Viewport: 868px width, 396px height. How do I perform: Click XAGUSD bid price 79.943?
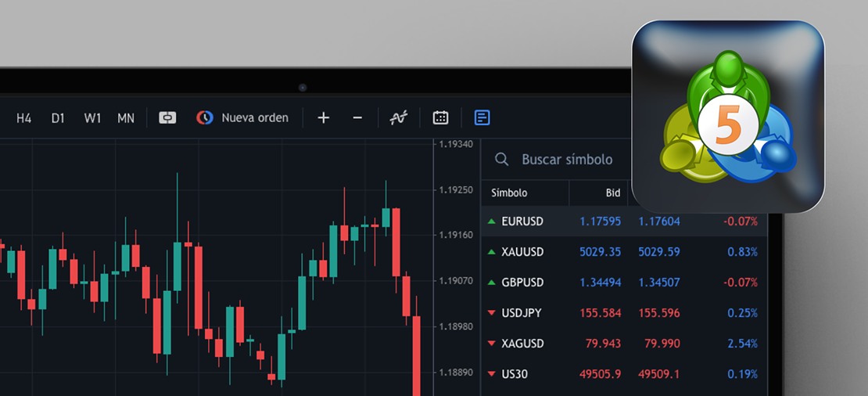pos(603,344)
